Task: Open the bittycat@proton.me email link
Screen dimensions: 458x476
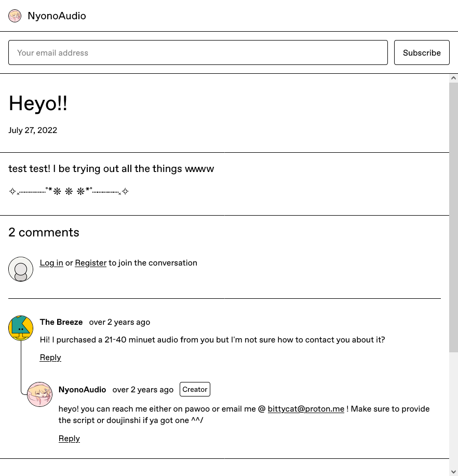Action: pyautogui.click(x=306, y=409)
